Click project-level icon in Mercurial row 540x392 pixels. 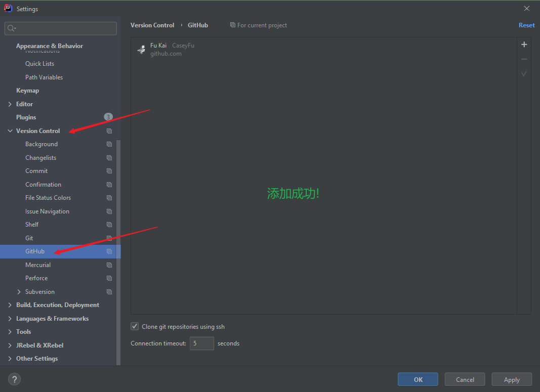[109, 265]
